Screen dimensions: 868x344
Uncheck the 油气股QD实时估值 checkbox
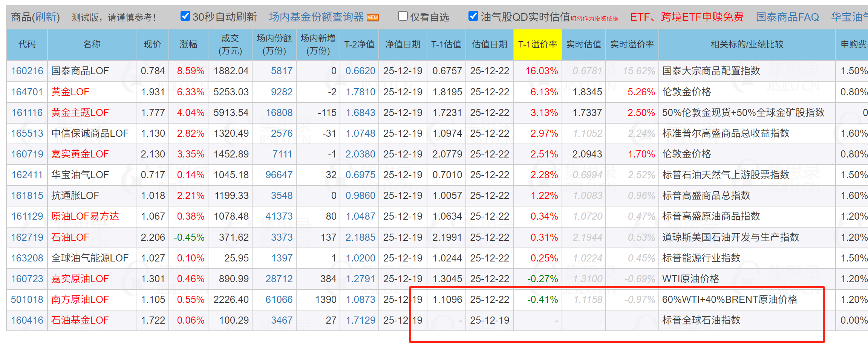473,16
